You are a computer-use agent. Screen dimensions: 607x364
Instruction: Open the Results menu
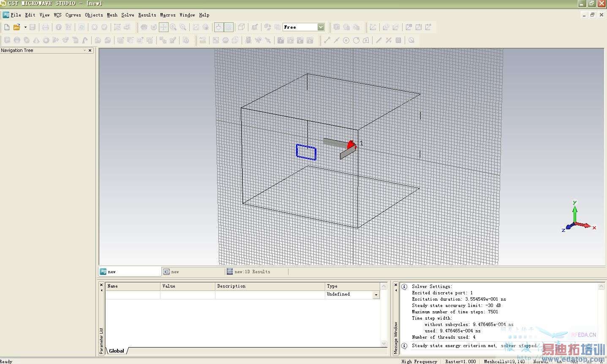147,15
